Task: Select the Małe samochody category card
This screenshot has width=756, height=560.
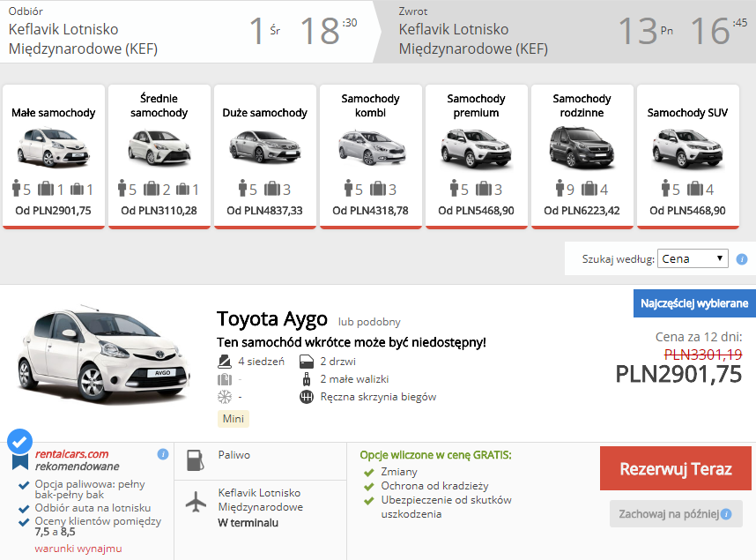Action: (x=54, y=156)
